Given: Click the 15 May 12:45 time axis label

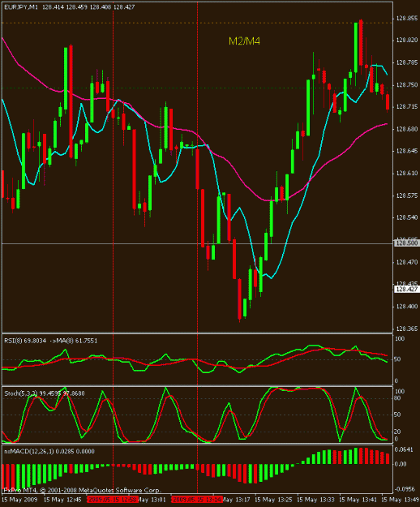Looking at the screenshot, I should 62,500.
